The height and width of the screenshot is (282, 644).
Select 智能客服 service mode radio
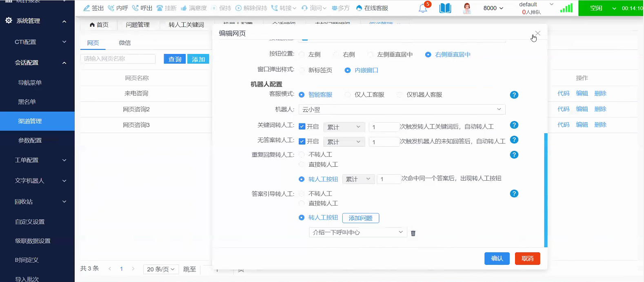tap(302, 95)
